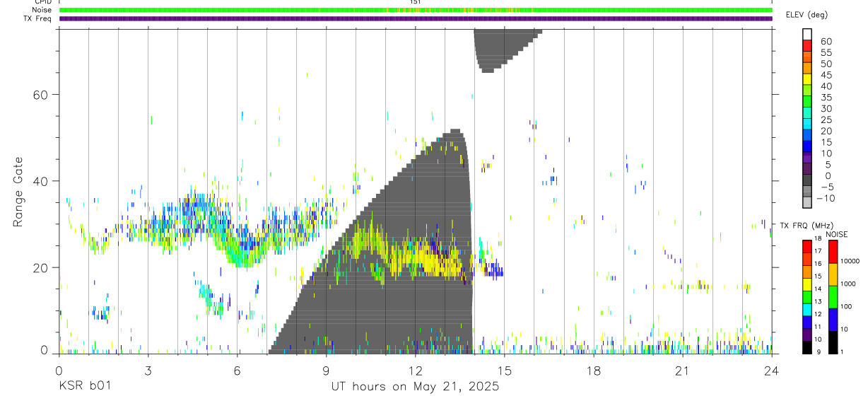Click the purple TX Freq strip above the plot
Screen dimensions: 868x401
pos(416,18)
